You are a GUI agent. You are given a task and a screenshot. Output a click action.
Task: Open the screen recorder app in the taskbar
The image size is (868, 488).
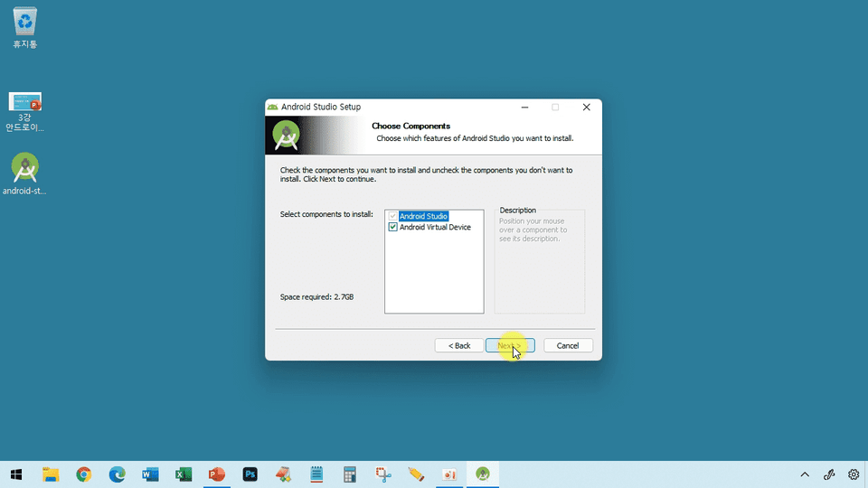(449, 474)
